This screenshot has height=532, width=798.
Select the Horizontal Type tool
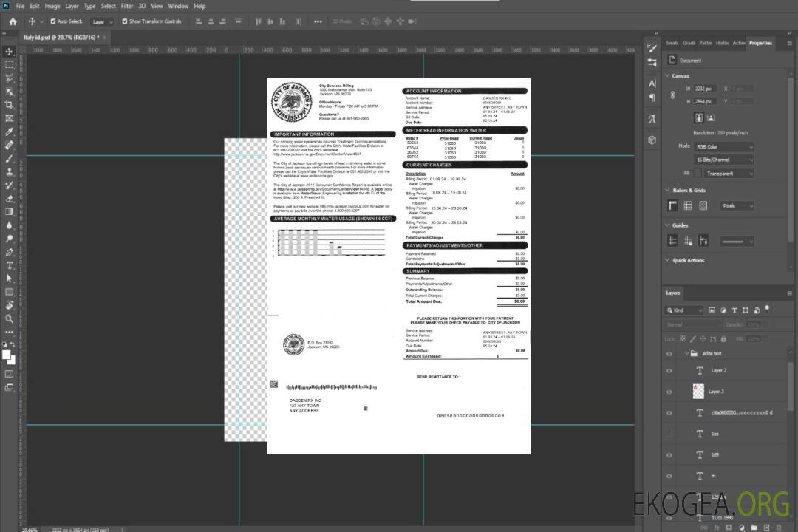pyautogui.click(x=9, y=265)
